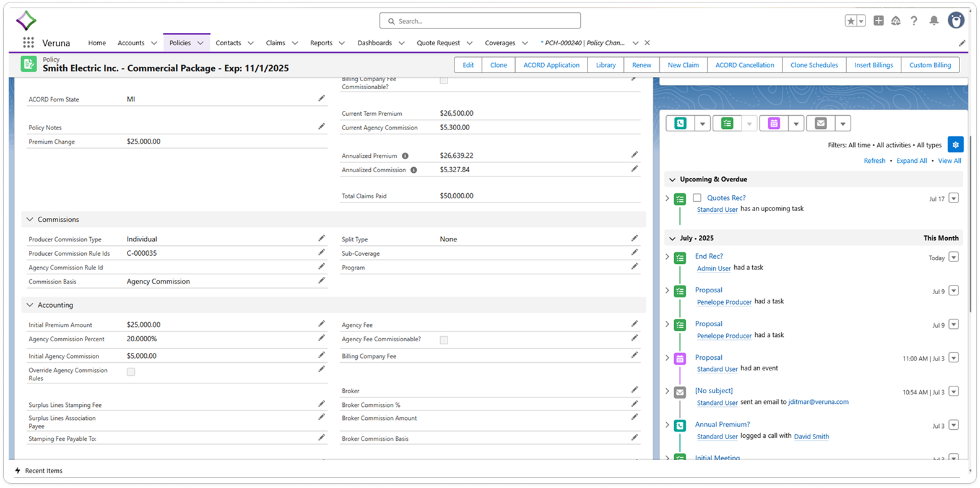980x488 pixels.
Task: Click the Veruna diamond logo
Action: pos(26,20)
